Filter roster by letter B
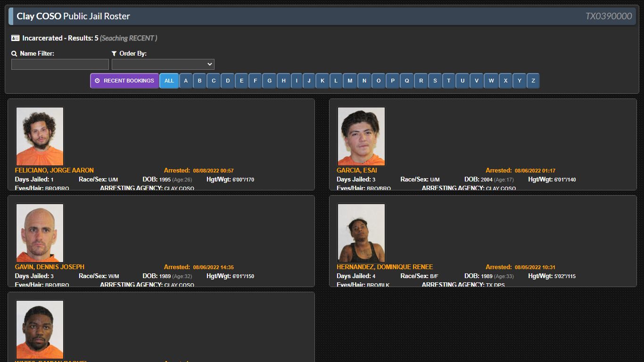This screenshot has width=644, height=362. pos(199,81)
